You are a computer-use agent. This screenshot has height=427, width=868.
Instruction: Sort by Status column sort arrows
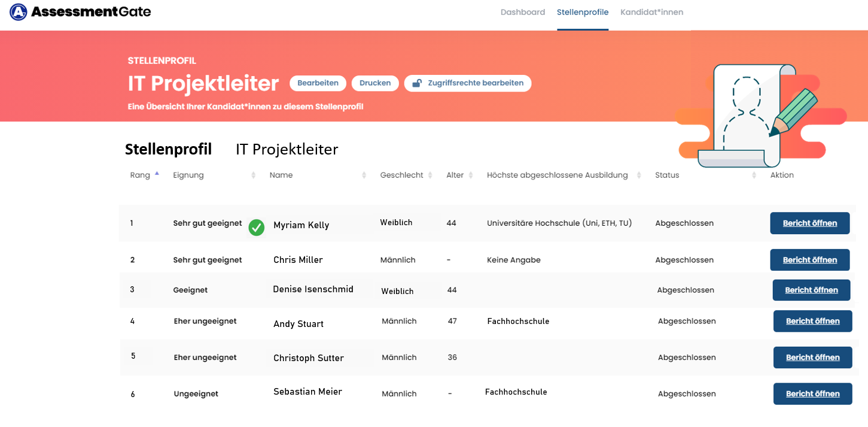[754, 175]
